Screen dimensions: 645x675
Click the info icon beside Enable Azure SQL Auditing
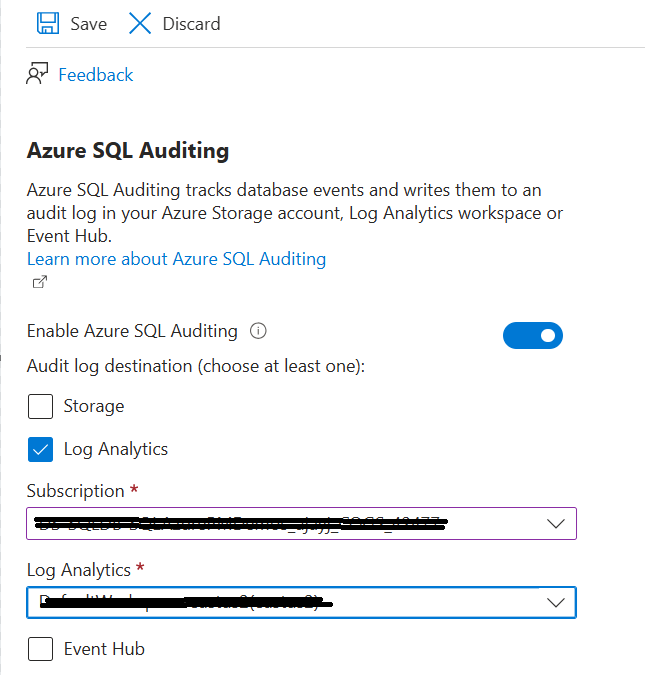[x=258, y=331]
